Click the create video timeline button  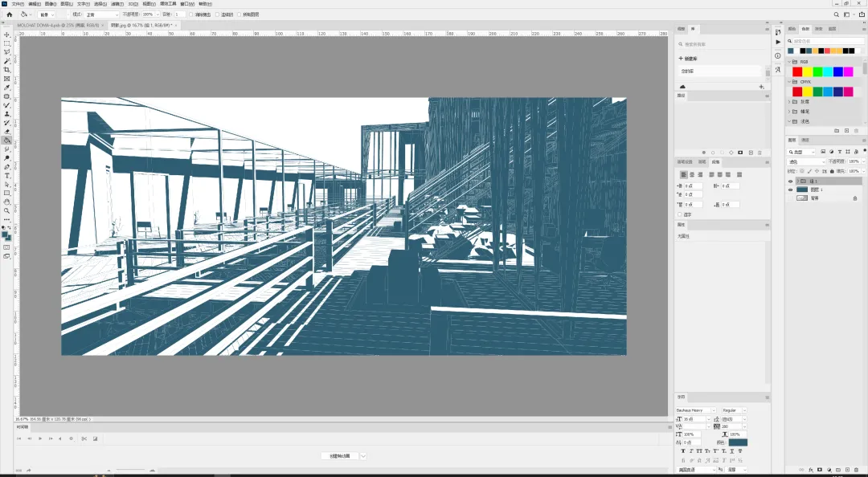point(340,456)
